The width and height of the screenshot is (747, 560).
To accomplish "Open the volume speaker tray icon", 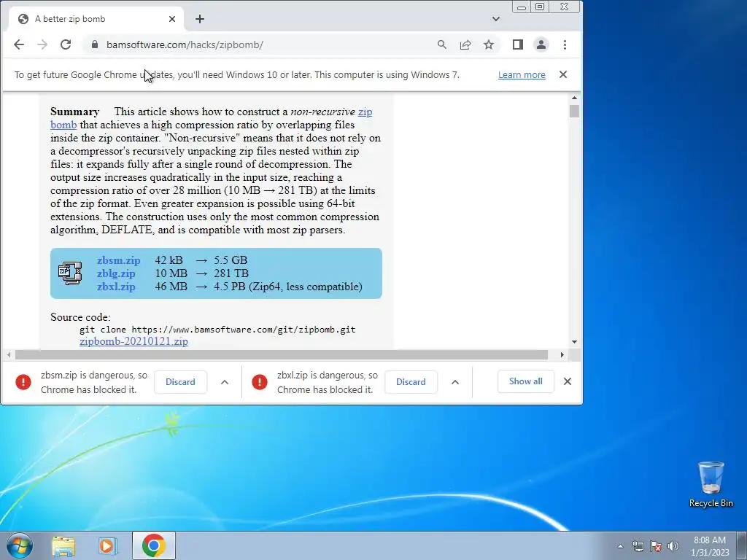I will (673, 546).
